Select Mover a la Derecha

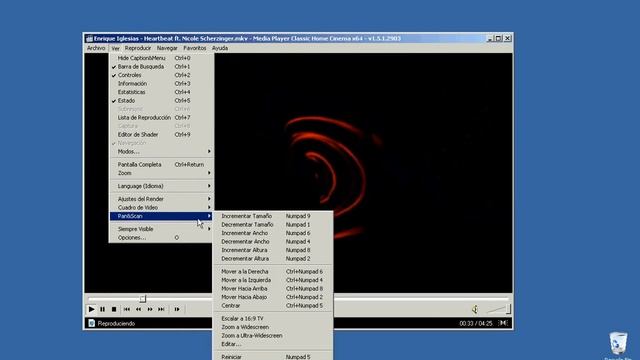click(x=273, y=271)
